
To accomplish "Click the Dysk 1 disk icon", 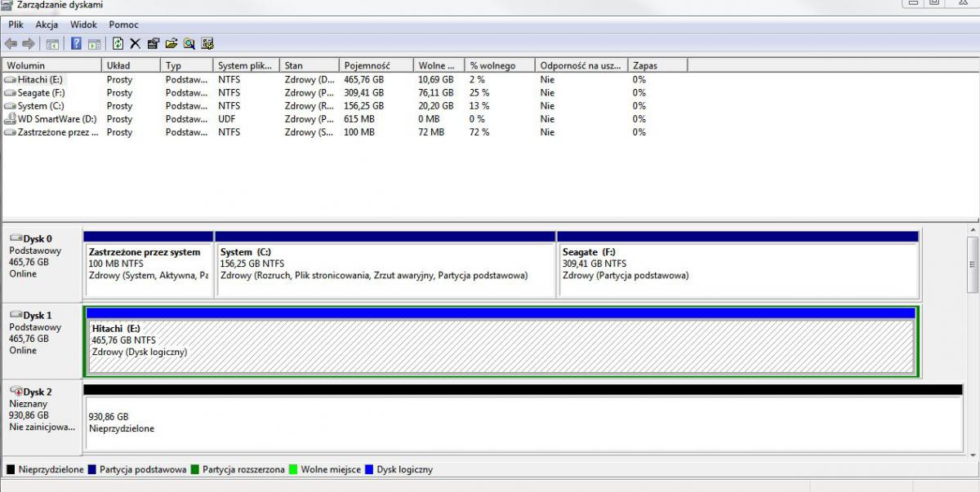I will (x=16, y=315).
